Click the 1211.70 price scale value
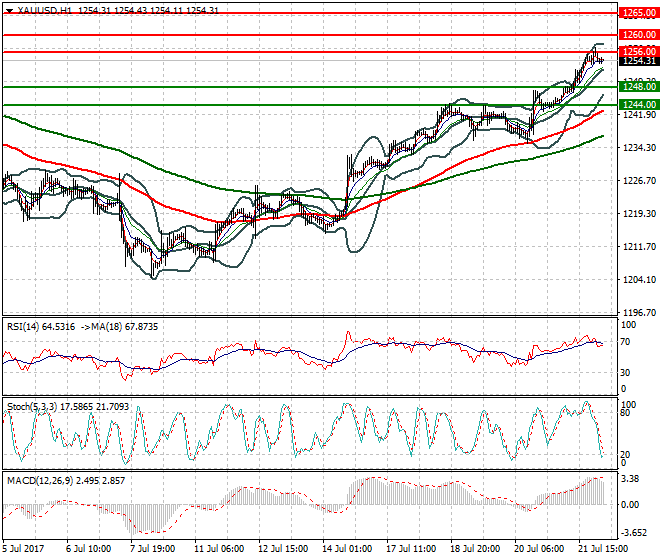660x560 pixels. pos(639,247)
